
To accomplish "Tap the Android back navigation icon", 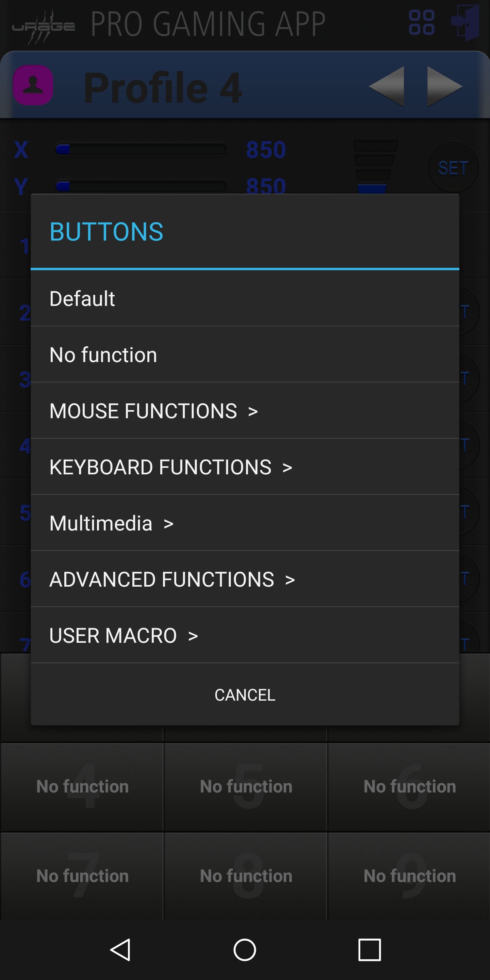I will coord(120,950).
